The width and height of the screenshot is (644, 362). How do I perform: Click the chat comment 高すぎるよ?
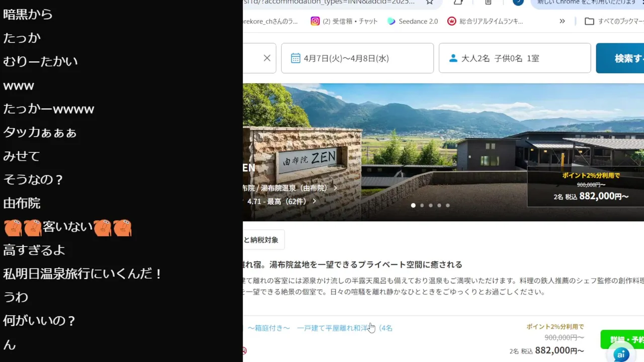point(34,250)
